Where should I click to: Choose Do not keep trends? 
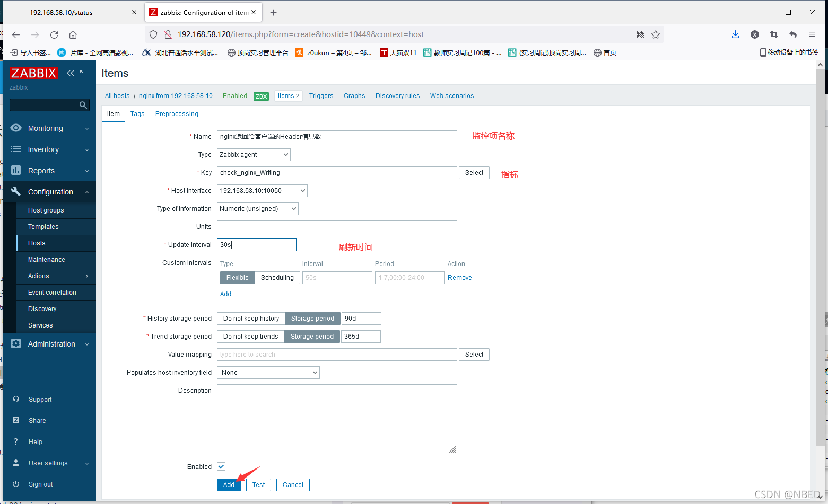[x=250, y=336]
